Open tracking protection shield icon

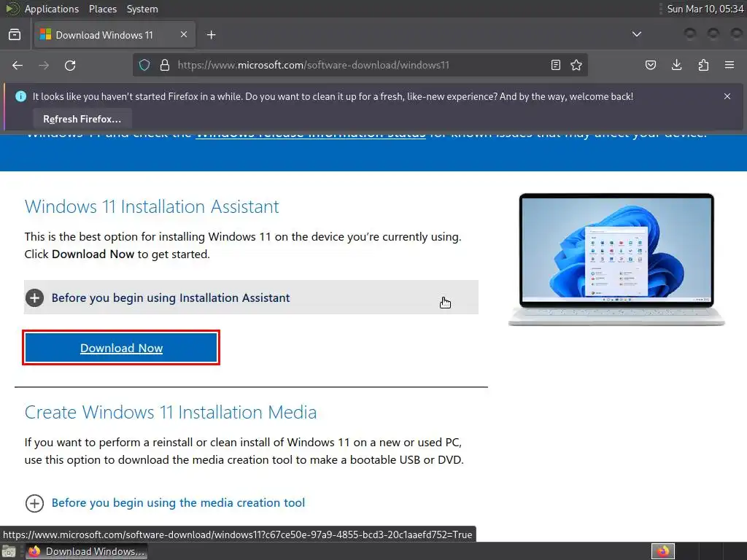pyautogui.click(x=144, y=65)
